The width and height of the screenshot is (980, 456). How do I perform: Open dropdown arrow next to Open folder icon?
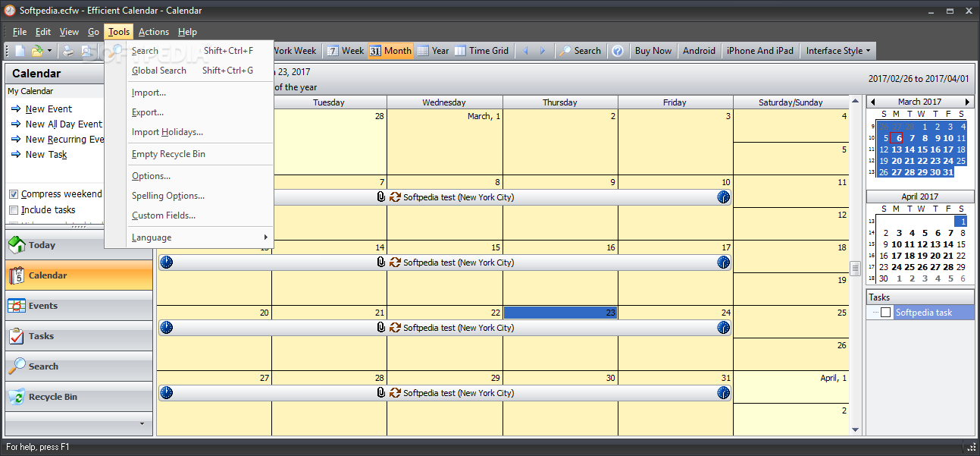(x=50, y=51)
